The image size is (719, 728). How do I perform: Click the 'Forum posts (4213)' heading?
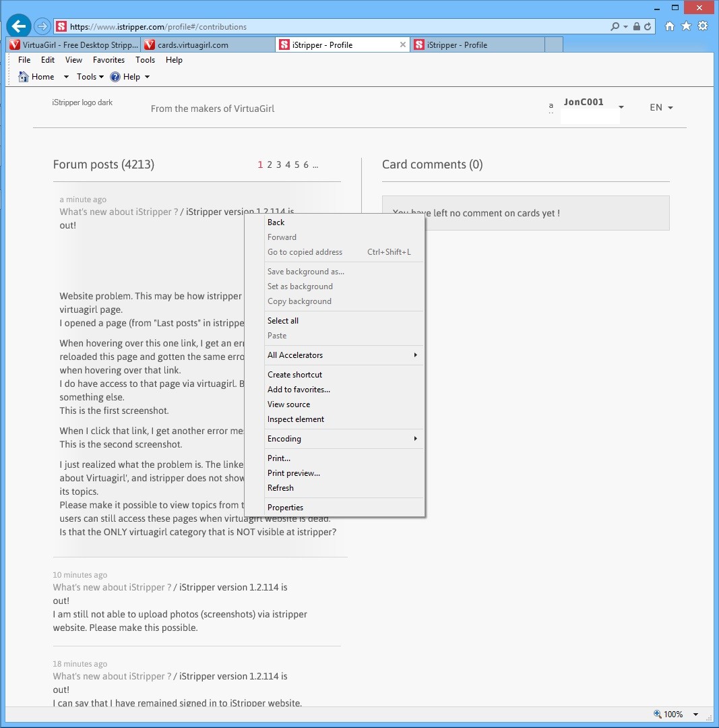click(x=104, y=164)
